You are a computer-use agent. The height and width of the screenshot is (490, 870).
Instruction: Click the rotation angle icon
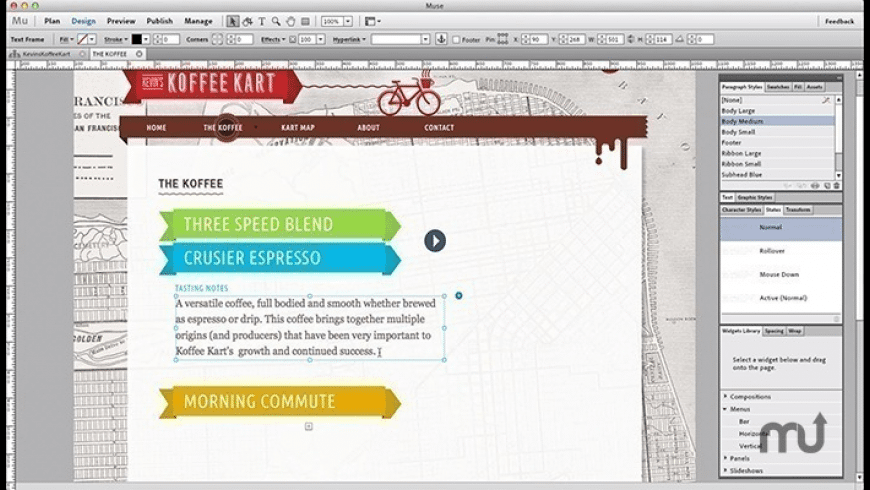(x=680, y=39)
